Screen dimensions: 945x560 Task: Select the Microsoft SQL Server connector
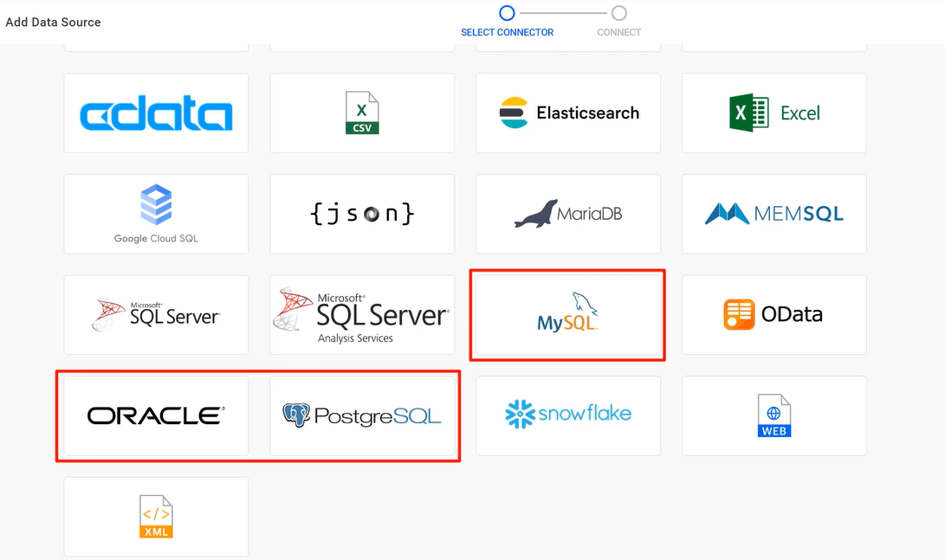156,315
